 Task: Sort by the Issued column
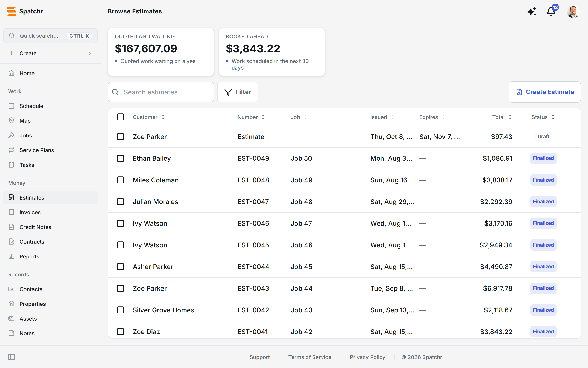[382, 117]
